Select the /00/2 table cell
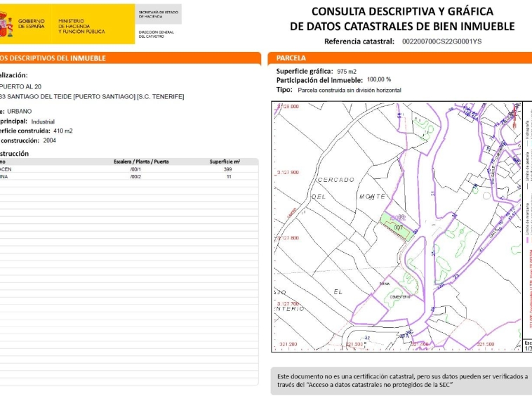 (135, 177)
